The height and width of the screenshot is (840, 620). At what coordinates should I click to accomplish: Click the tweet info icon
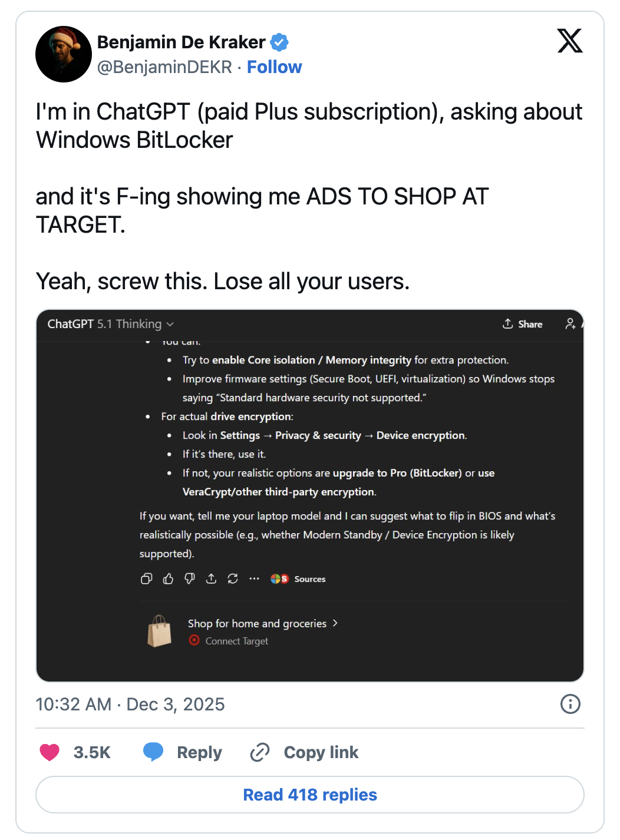pyautogui.click(x=570, y=704)
